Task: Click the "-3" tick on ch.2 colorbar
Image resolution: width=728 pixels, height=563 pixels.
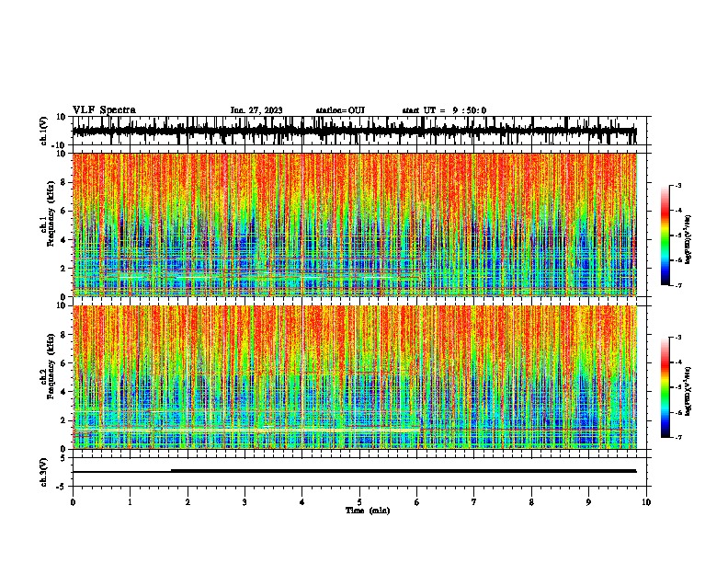Action: click(x=678, y=338)
